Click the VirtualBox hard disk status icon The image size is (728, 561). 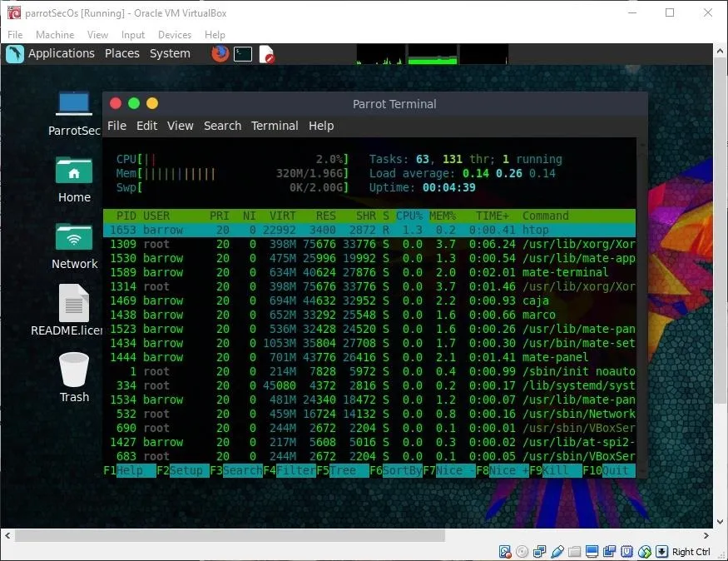pyautogui.click(x=505, y=551)
